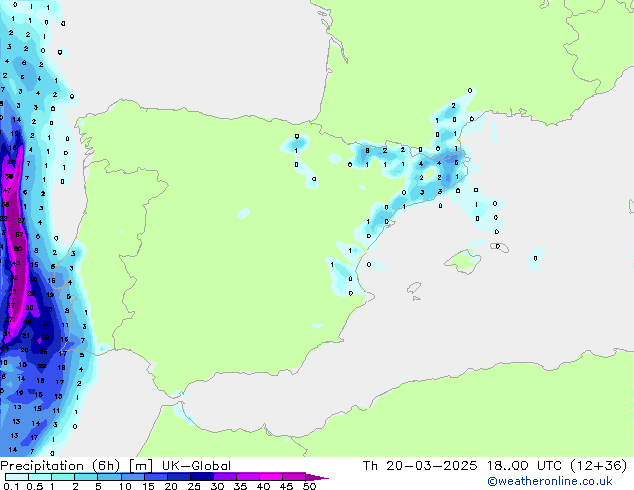
Task: Click the 5–10 legend color swatch
Action: click(109, 477)
